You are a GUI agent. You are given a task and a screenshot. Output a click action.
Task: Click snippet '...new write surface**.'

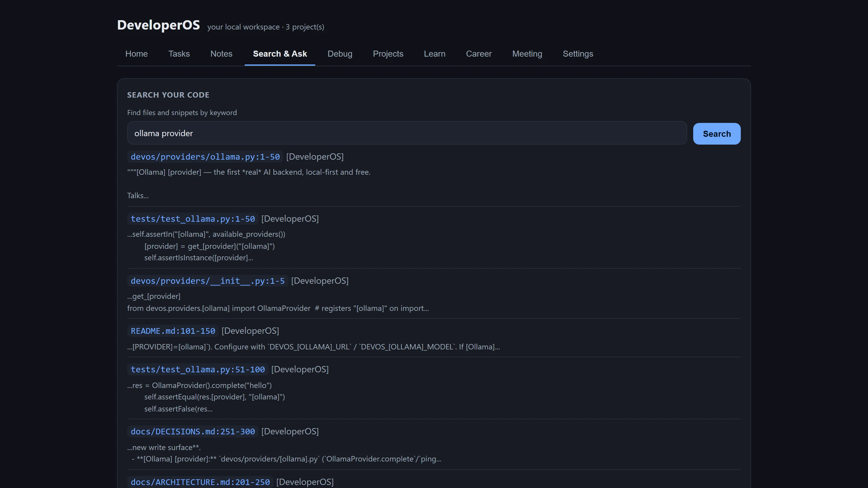pyautogui.click(x=164, y=447)
